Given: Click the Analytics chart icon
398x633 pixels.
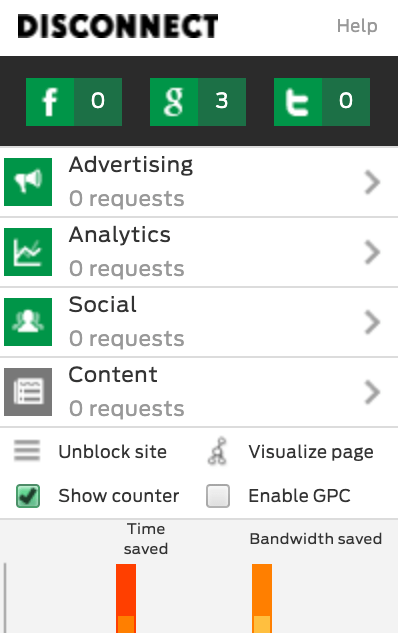Looking at the screenshot, I should pos(28,252).
